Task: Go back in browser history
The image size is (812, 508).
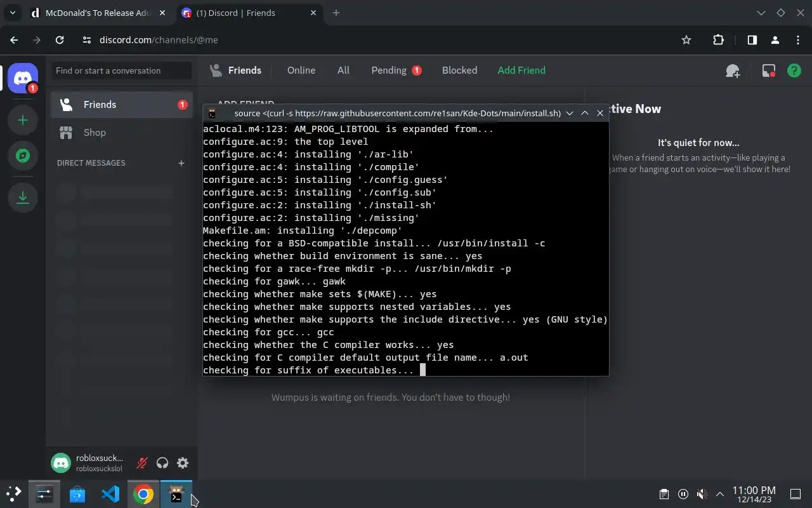Action: 14,40
